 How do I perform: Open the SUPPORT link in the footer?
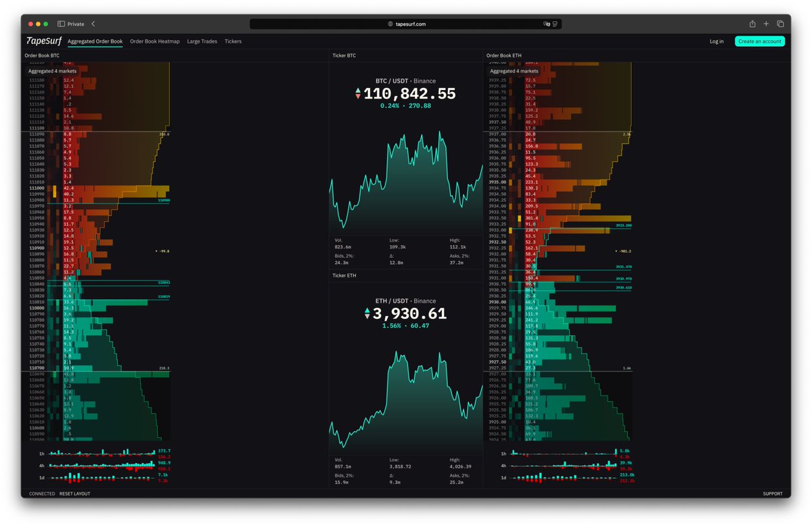coord(773,494)
